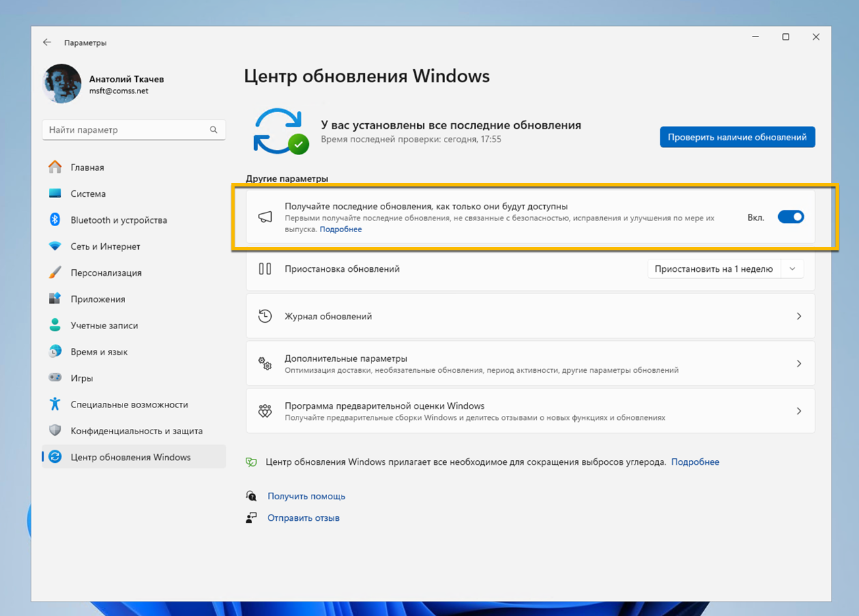The height and width of the screenshot is (616, 859).
Task: Turn off the get latest updates toggle
Action: (x=791, y=217)
